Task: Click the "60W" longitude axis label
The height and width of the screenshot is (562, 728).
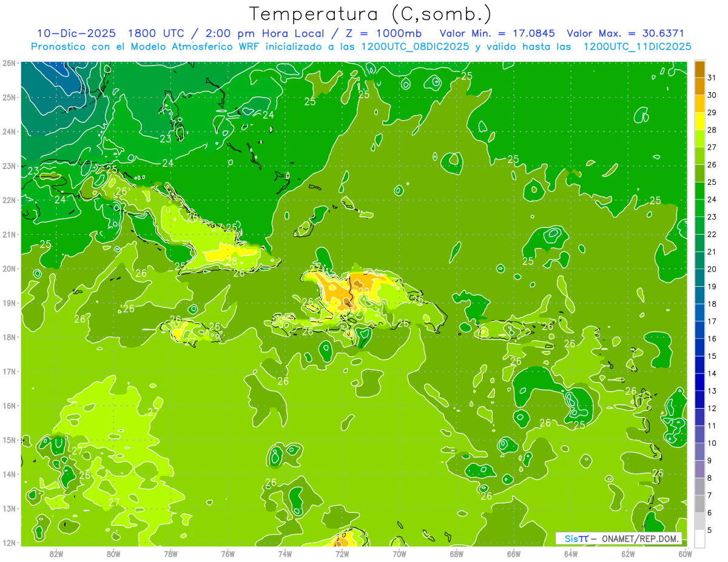Action: [x=685, y=554]
